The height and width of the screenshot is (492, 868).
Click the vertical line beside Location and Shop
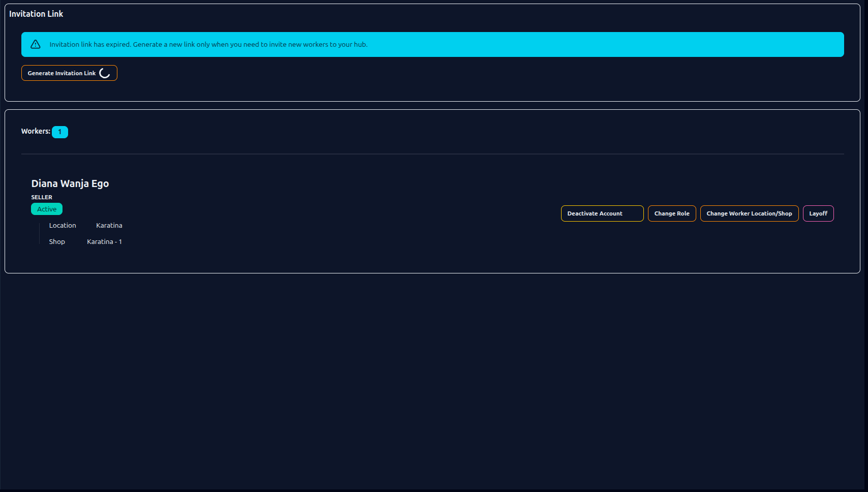(x=39, y=233)
